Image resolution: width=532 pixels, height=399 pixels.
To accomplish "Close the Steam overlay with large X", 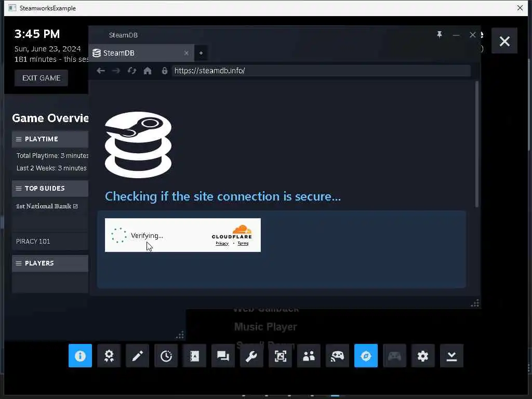I will coord(504,41).
